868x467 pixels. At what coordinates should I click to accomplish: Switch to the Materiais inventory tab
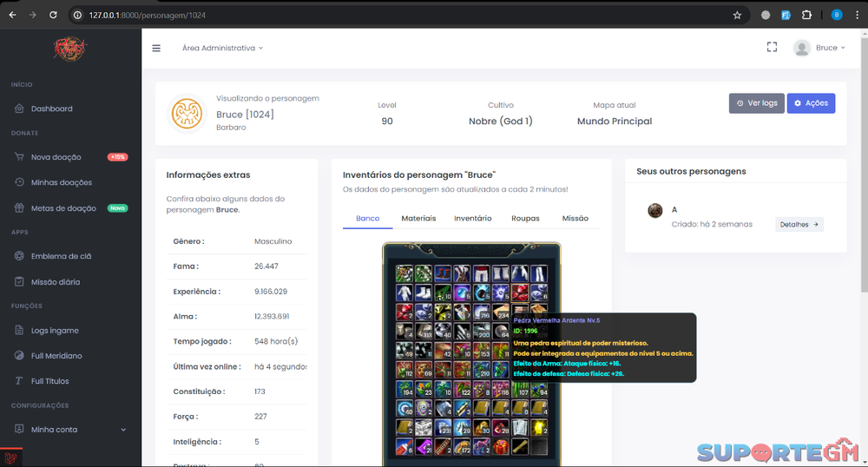click(418, 219)
